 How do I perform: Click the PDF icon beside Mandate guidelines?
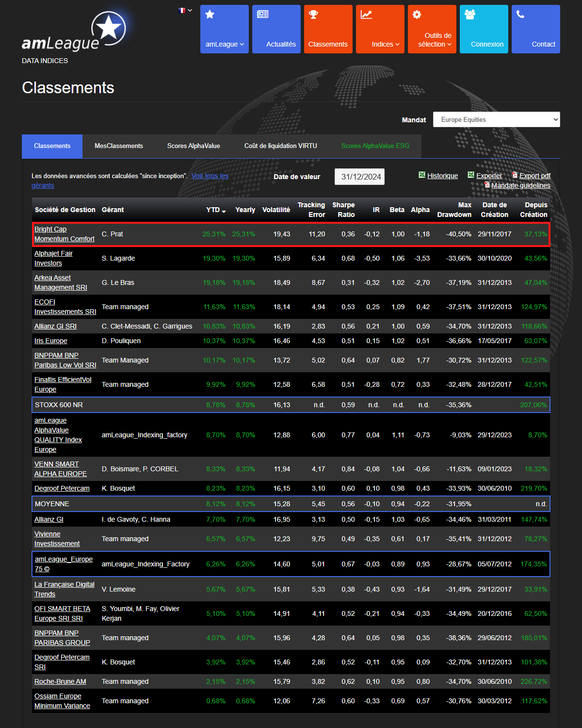tap(487, 184)
